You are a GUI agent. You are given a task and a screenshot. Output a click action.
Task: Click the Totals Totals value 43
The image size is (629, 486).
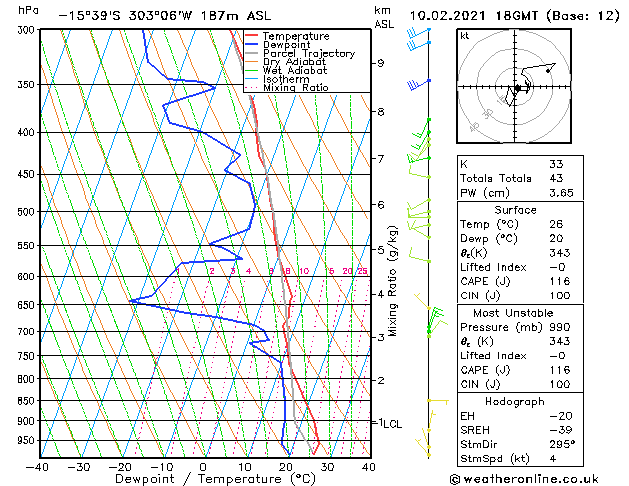(556, 178)
